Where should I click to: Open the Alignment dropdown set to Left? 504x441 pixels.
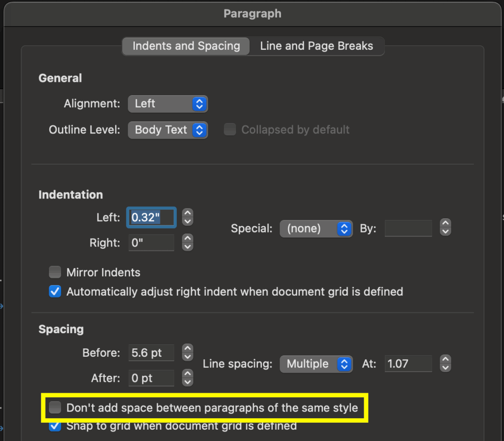click(x=168, y=103)
